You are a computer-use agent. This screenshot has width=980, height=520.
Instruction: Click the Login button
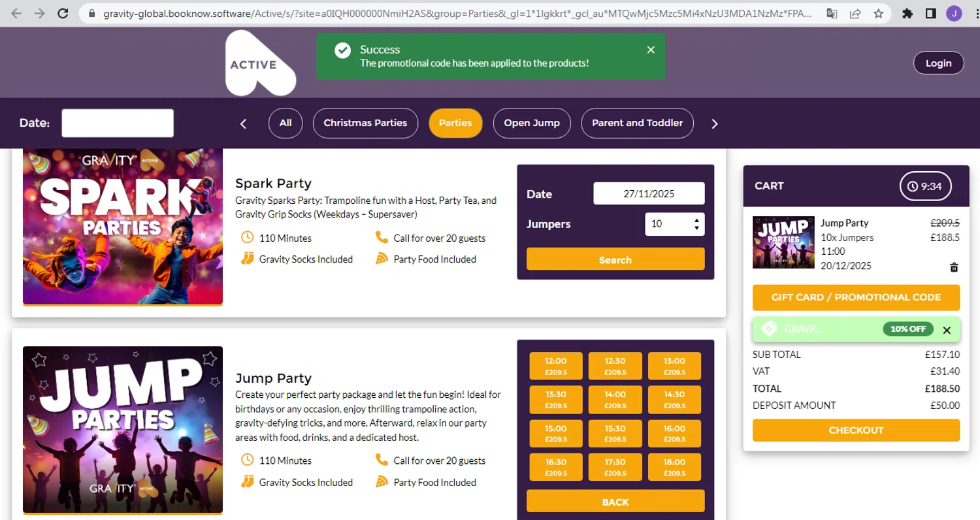pyautogui.click(x=938, y=63)
